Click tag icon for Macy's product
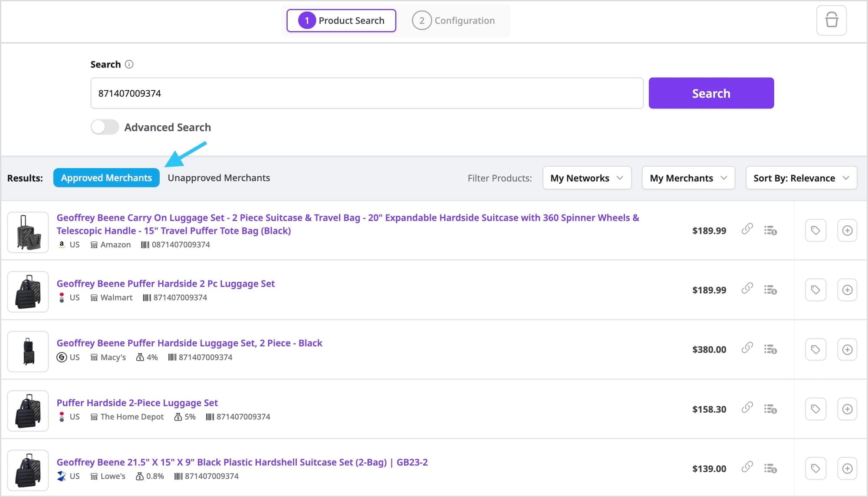The width and height of the screenshot is (868, 497). point(815,349)
